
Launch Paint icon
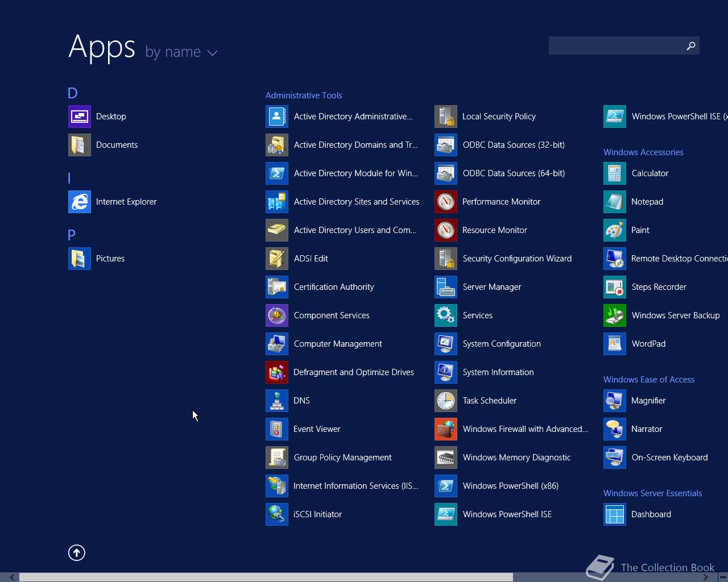[615, 230]
